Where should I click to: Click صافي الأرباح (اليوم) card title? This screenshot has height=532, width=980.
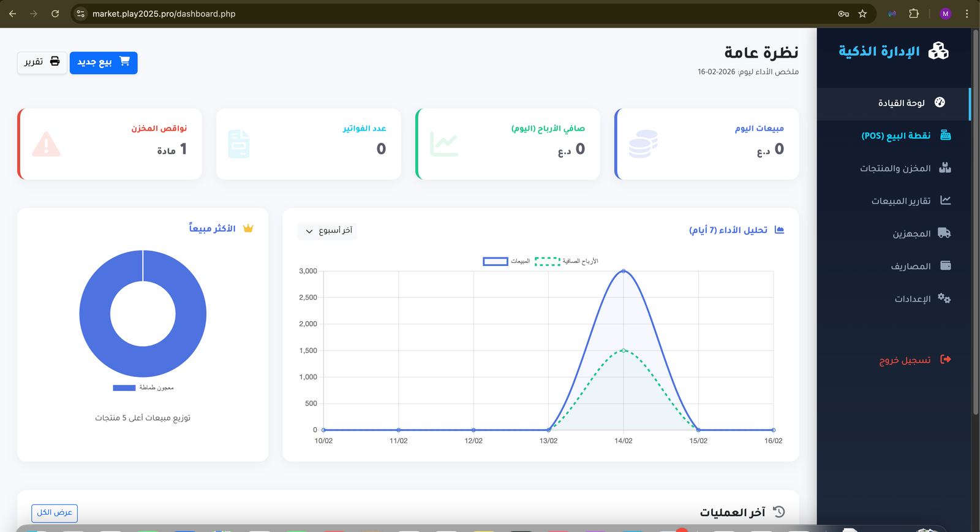pyautogui.click(x=548, y=128)
